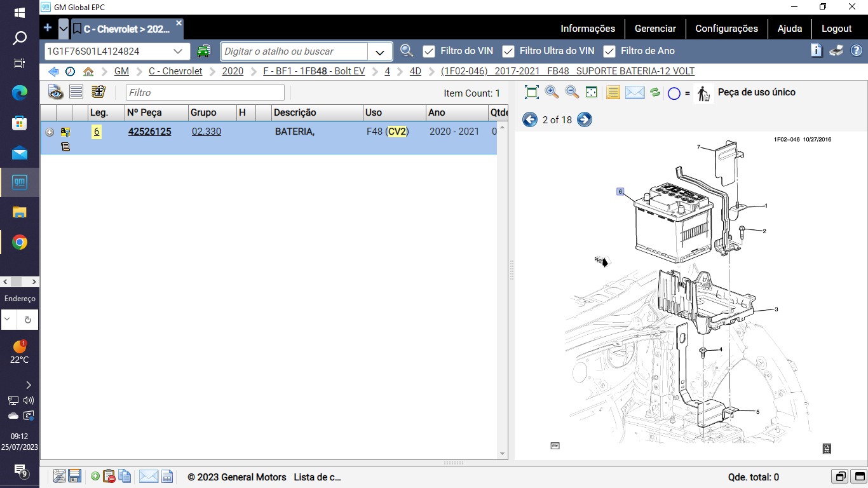This screenshot has width=868, height=488.
Task: Click the magnifier search icon
Action: 407,51
